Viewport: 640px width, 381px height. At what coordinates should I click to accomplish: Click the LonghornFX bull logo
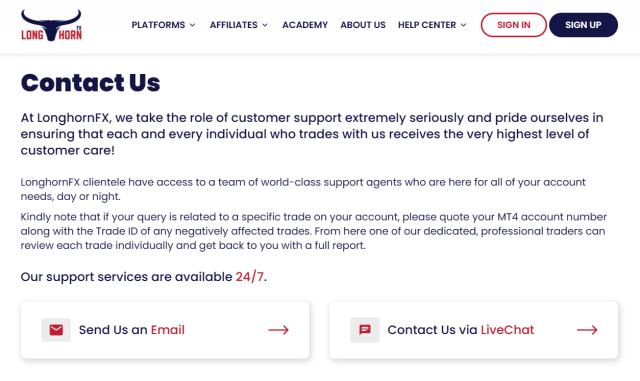[x=51, y=25]
